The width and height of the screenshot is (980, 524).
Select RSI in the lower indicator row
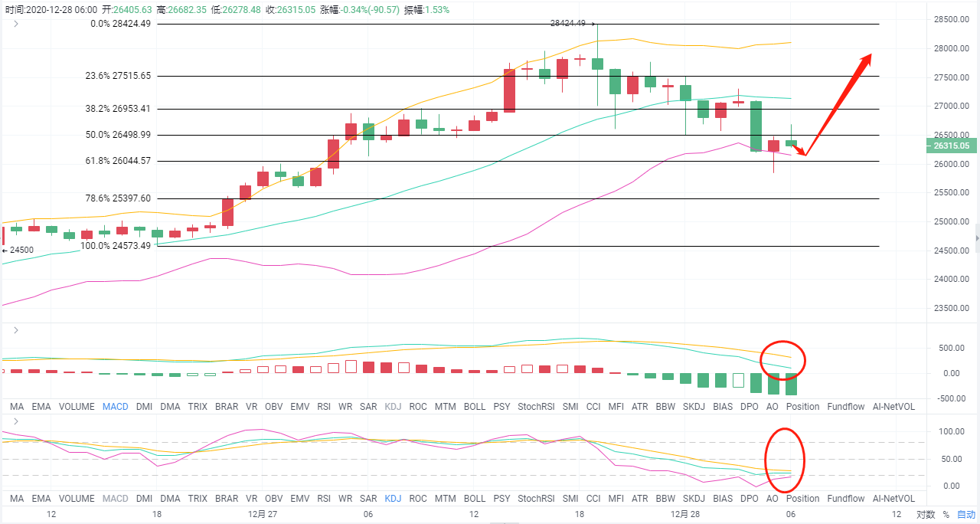(x=324, y=499)
